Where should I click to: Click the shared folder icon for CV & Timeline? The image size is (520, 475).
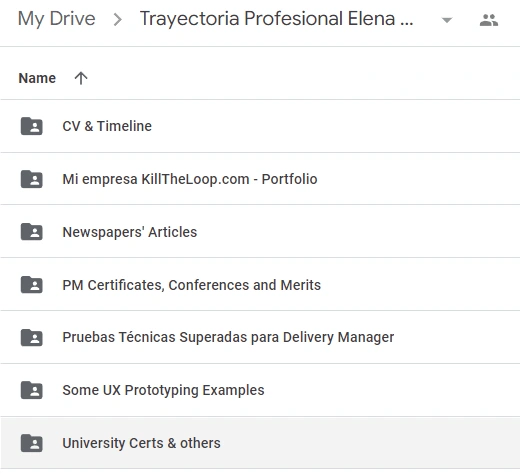(32, 126)
